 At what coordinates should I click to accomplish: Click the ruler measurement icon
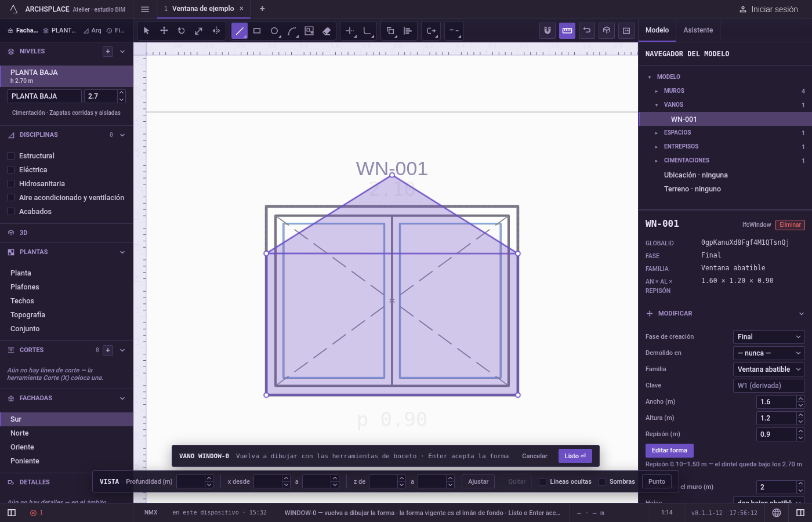(x=567, y=31)
